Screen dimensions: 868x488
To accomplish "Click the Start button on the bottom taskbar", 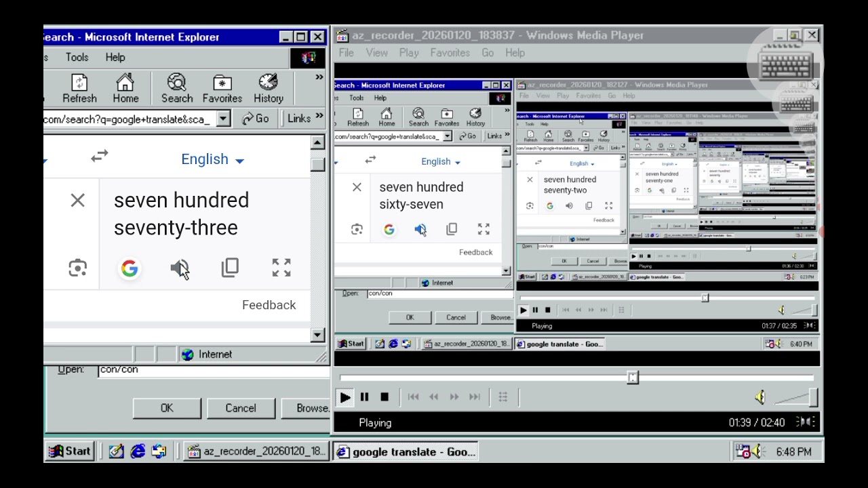I will [x=70, y=451].
